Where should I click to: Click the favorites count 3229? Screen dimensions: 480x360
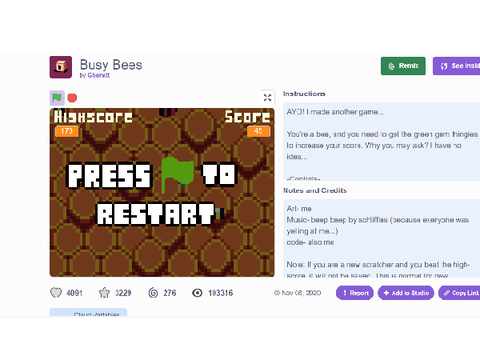(x=123, y=293)
